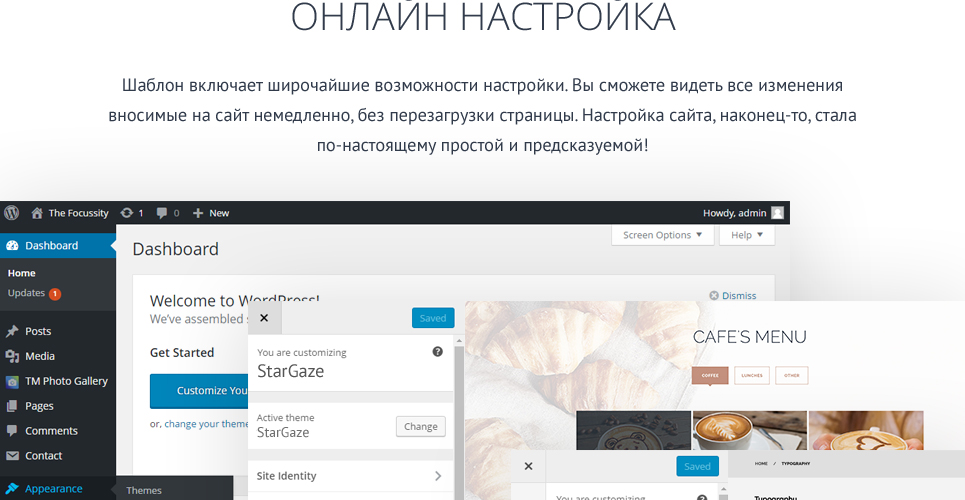The width and height of the screenshot is (965, 500).
Task: Click the Saved button in StarGaze customizer
Action: [433, 318]
